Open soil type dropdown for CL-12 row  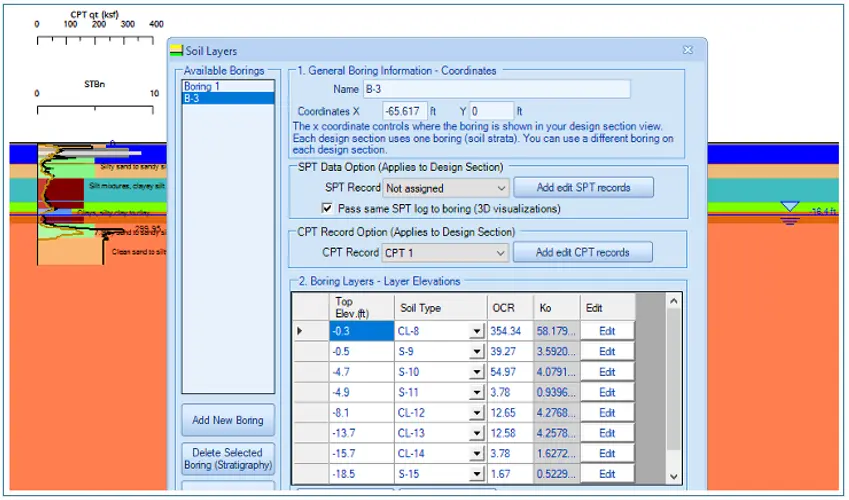(476, 413)
